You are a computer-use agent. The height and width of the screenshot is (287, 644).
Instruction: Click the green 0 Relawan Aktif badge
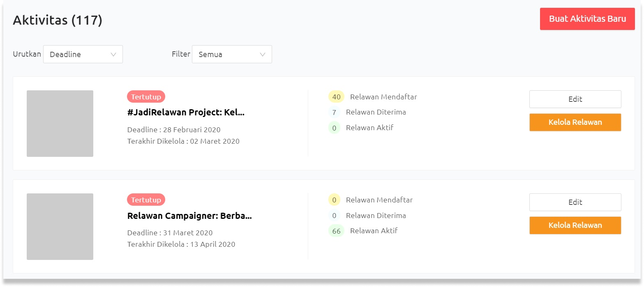[x=334, y=128]
